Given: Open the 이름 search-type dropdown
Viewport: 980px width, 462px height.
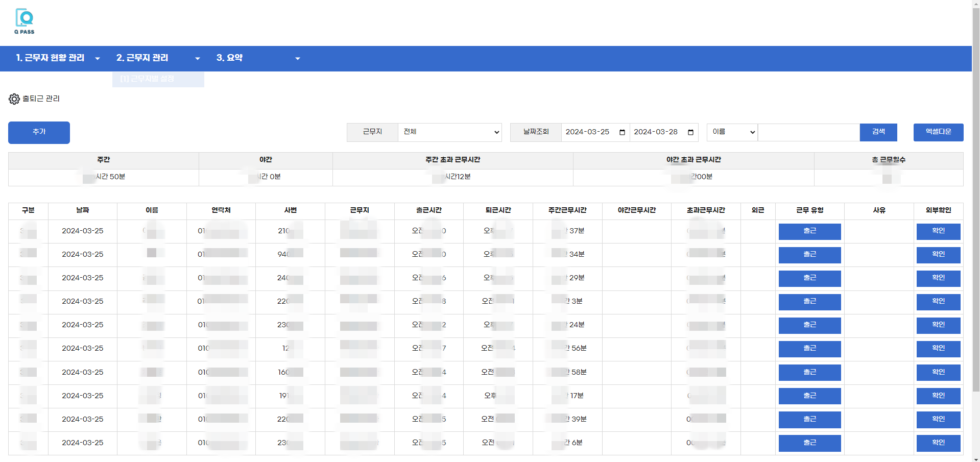Looking at the screenshot, I should click(x=732, y=132).
